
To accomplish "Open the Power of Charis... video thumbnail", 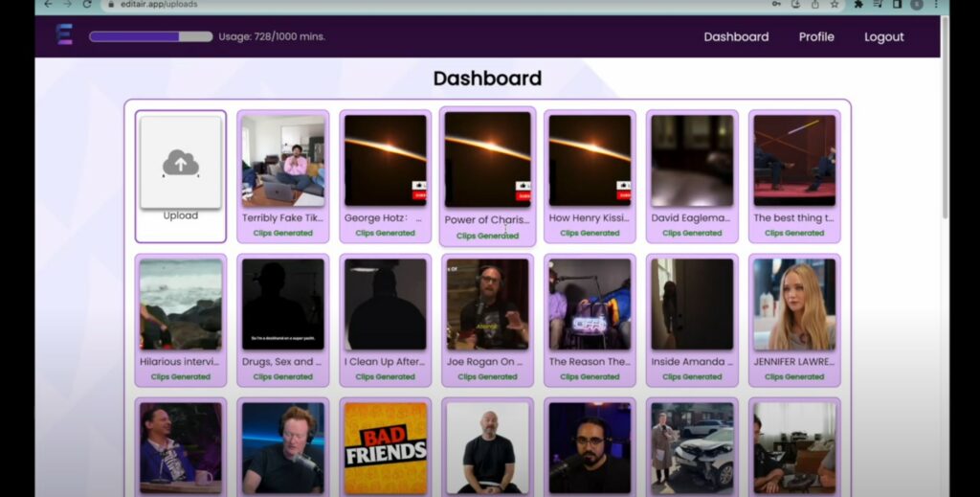I will click(x=487, y=160).
